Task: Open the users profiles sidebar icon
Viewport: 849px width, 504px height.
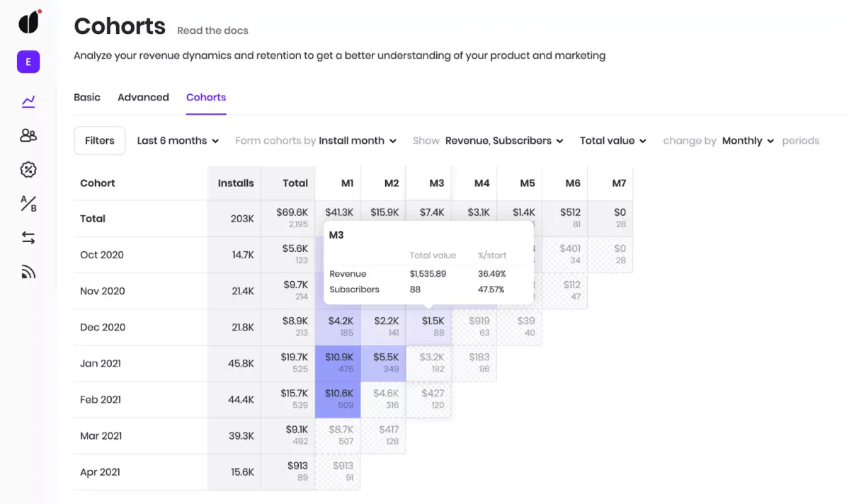Action: click(x=28, y=135)
